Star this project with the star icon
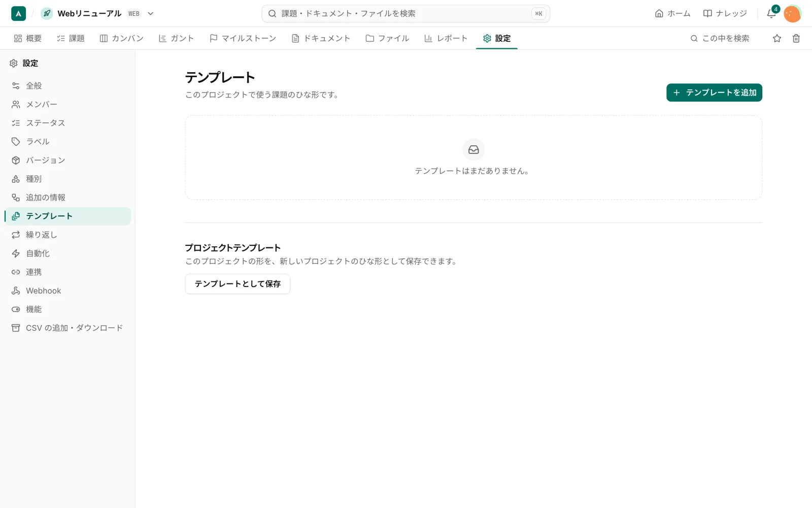 [x=777, y=38]
